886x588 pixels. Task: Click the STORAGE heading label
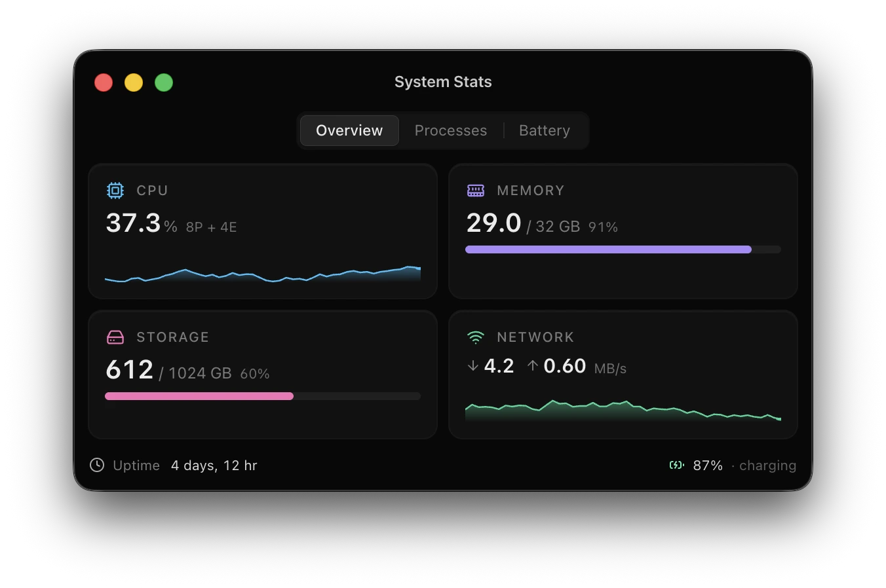tap(173, 337)
